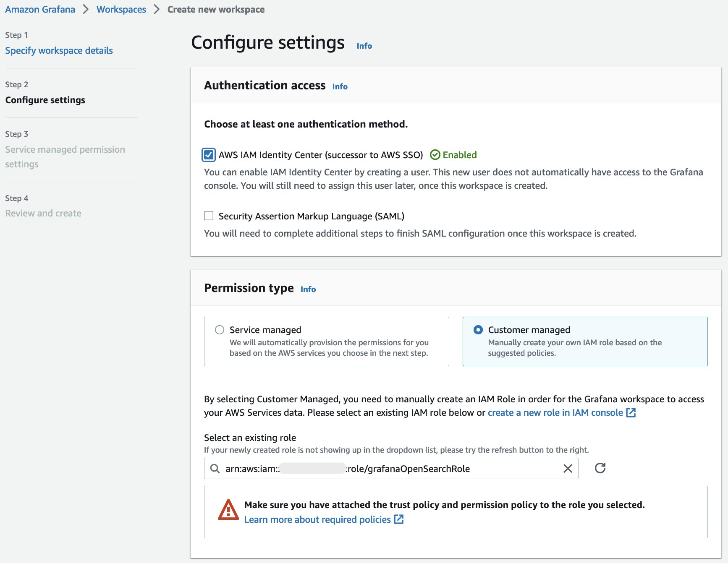Screen dimensions: 728x563
Task: Click the search magnifier icon in role field
Action: pos(215,469)
